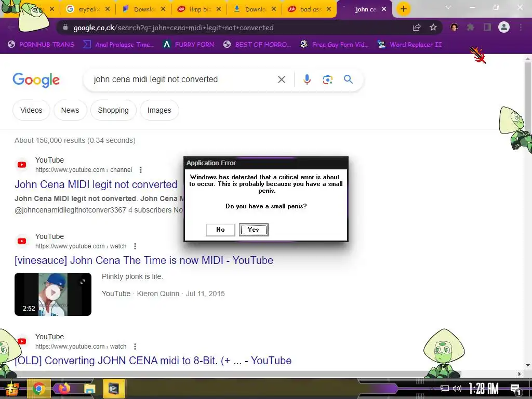The image size is (532, 399).
Task: Open options menu for YouTube channel result
Action: (x=140, y=170)
